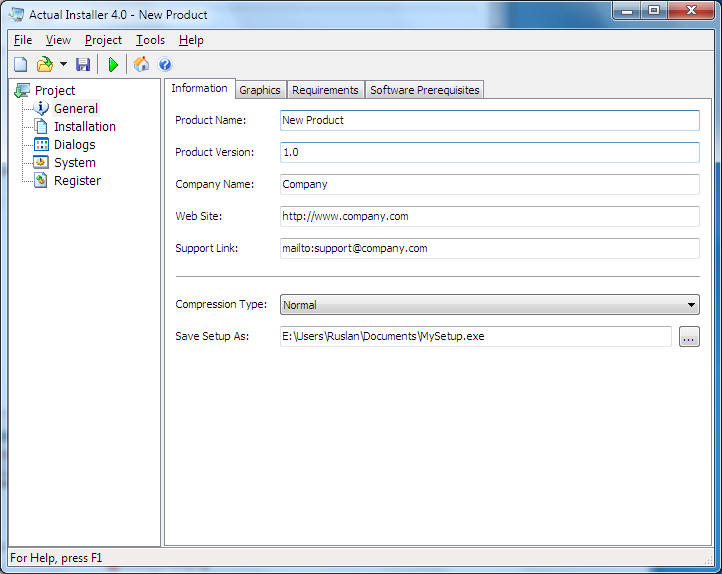Click the 'Save Setup As:' label
The width and height of the screenshot is (722, 574).
(212, 336)
